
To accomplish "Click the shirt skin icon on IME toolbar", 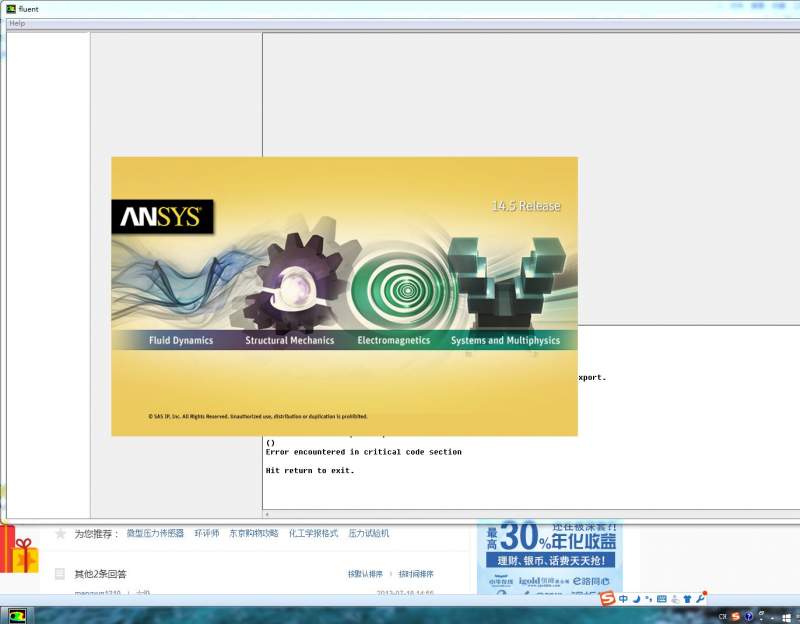I will click(x=687, y=599).
